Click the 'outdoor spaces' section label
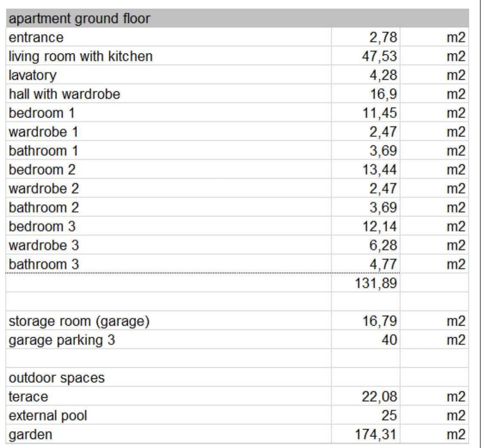The width and height of the screenshot is (495, 448). (x=57, y=378)
